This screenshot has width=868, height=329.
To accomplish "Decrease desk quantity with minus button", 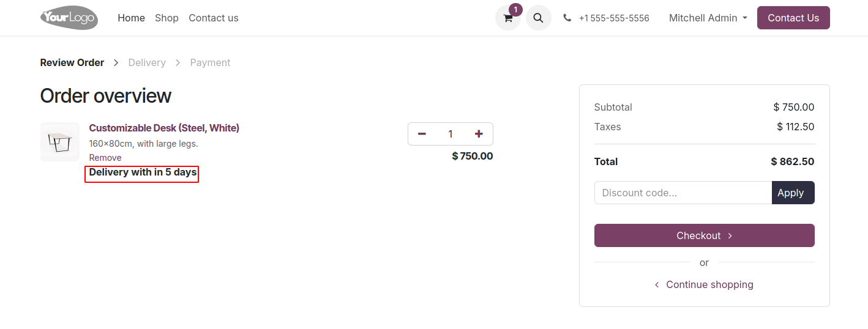I will pyautogui.click(x=422, y=134).
